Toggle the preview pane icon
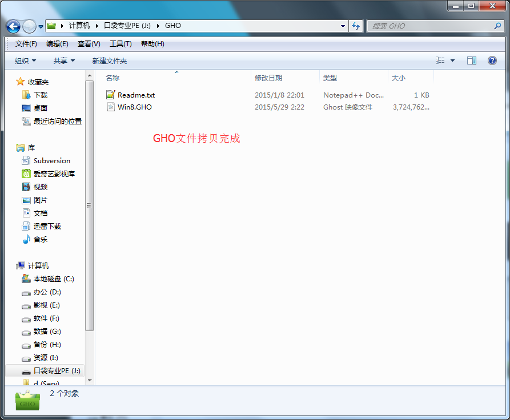510x420 pixels. tap(472, 60)
